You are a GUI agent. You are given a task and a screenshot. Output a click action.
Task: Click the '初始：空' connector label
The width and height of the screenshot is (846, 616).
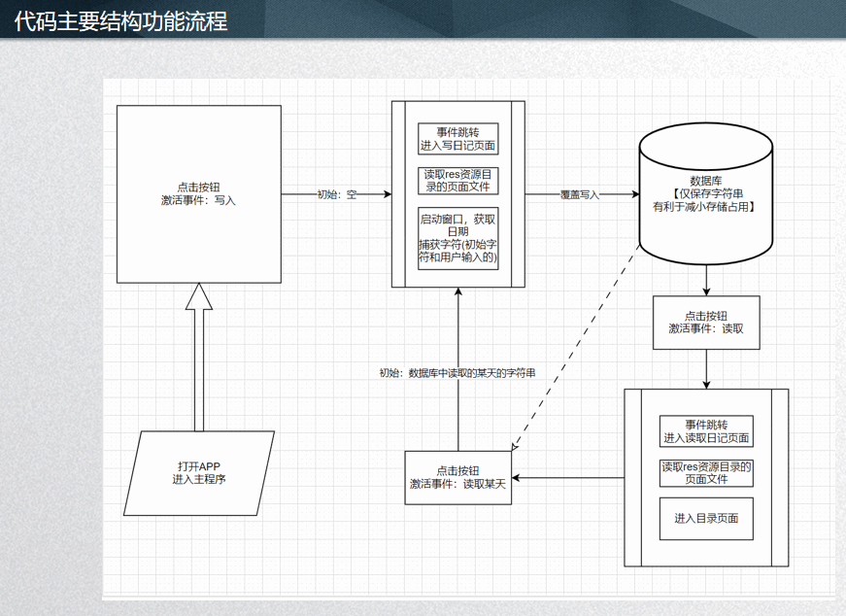pos(337,194)
